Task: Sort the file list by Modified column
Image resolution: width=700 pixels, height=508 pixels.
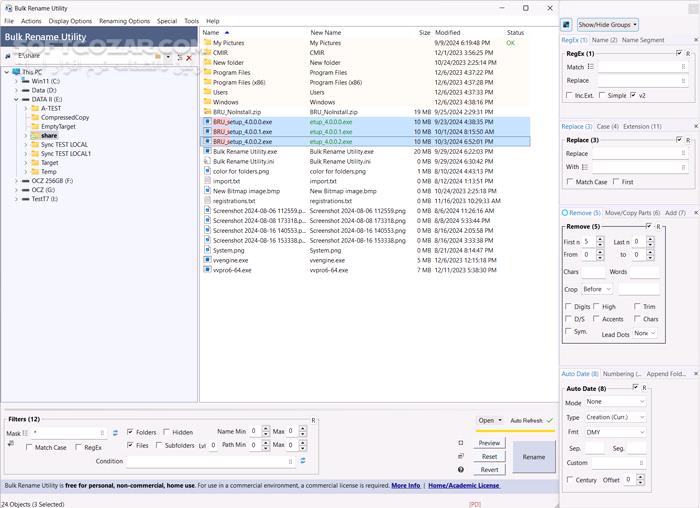Action: (448, 33)
